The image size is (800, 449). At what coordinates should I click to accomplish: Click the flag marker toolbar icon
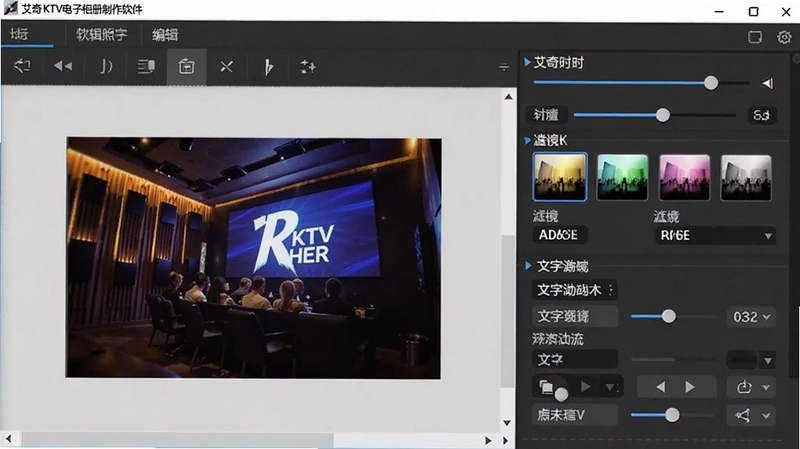[268, 67]
